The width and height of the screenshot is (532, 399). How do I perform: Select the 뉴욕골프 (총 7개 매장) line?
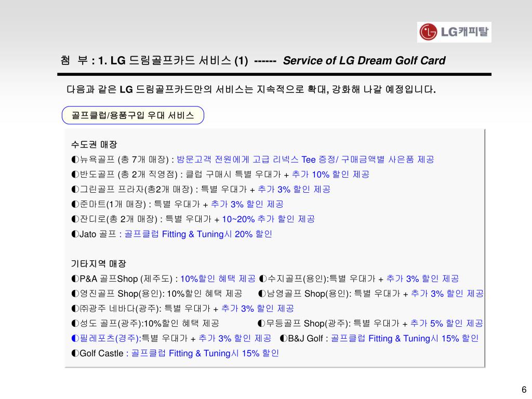click(x=253, y=159)
